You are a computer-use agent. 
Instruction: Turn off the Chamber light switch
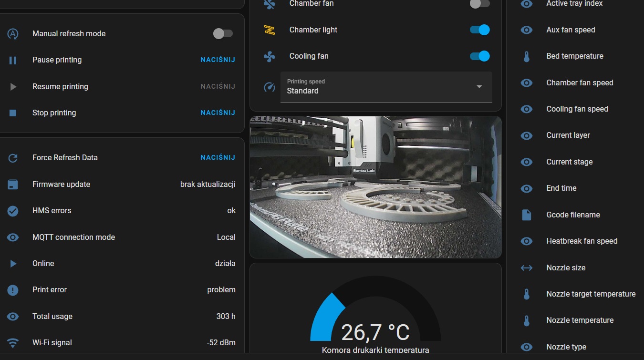[479, 30]
